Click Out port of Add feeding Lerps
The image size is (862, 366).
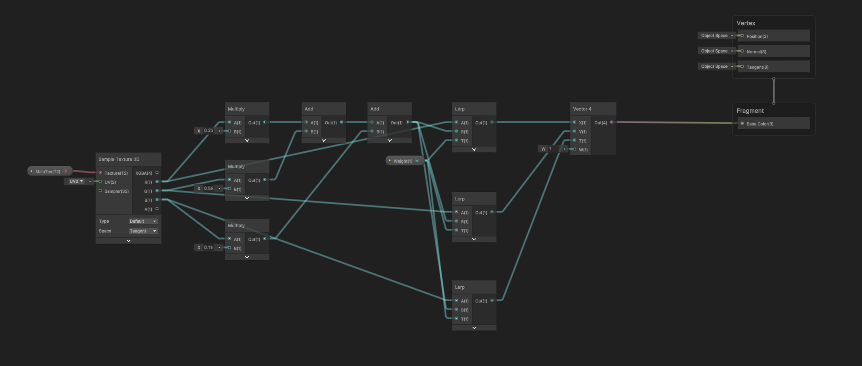pyautogui.click(x=408, y=122)
